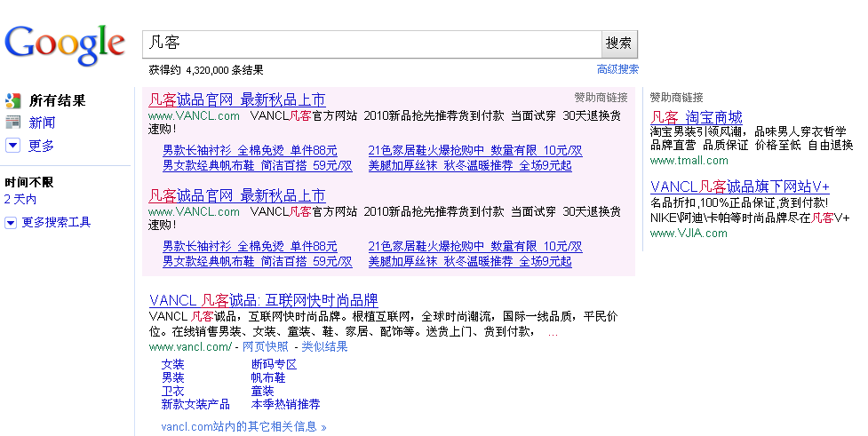
Task: Click the 新闻 newspaper icon
Action: [12, 123]
